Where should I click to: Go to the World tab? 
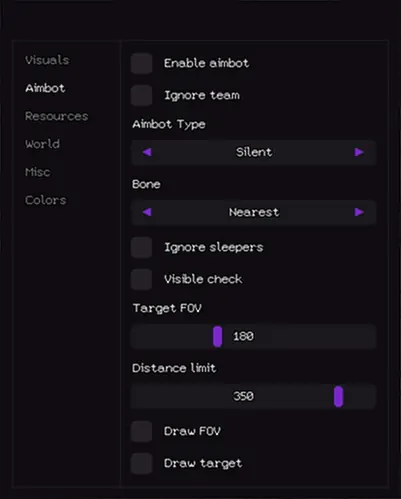(43, 144)
